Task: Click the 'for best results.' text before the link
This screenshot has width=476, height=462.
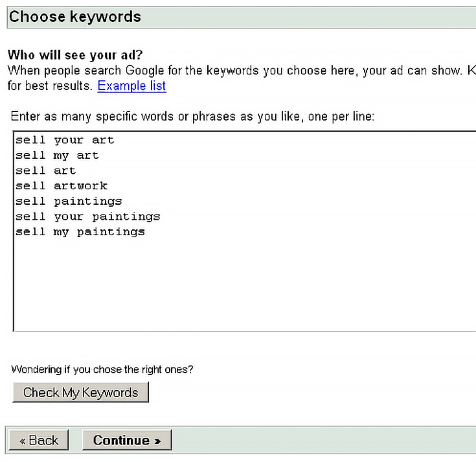Action: [x=50, y=86]
